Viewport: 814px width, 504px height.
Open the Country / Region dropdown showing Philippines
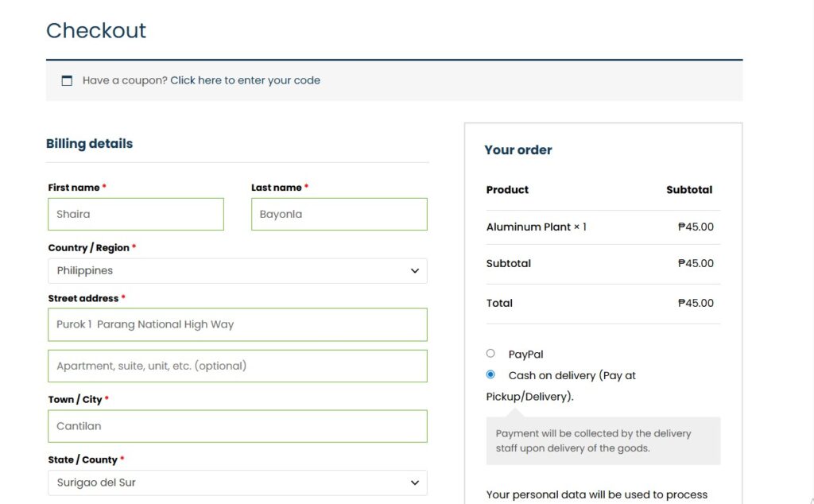tap(237, 271)
